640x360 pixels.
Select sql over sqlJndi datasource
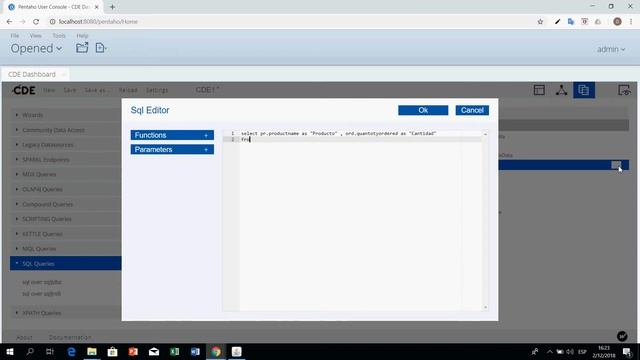point(41,294)
